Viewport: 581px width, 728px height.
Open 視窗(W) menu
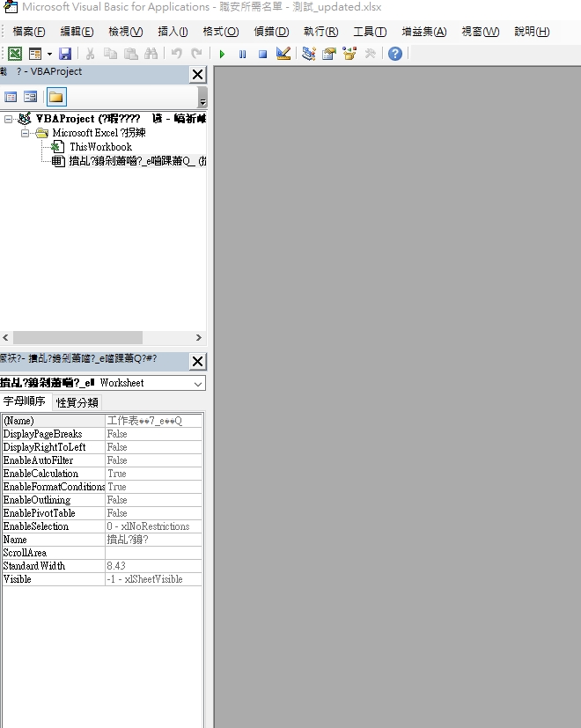tap(481, 32)
